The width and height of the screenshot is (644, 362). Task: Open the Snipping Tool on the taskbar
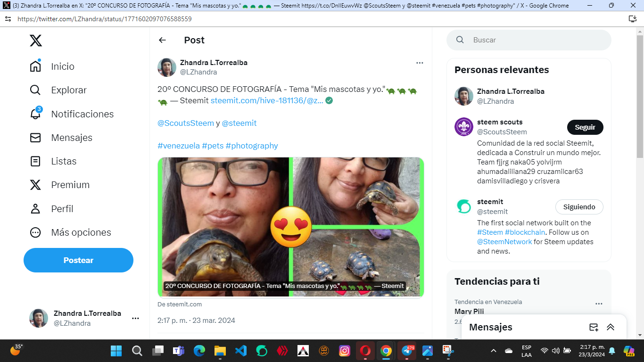(x=447, y=351)
